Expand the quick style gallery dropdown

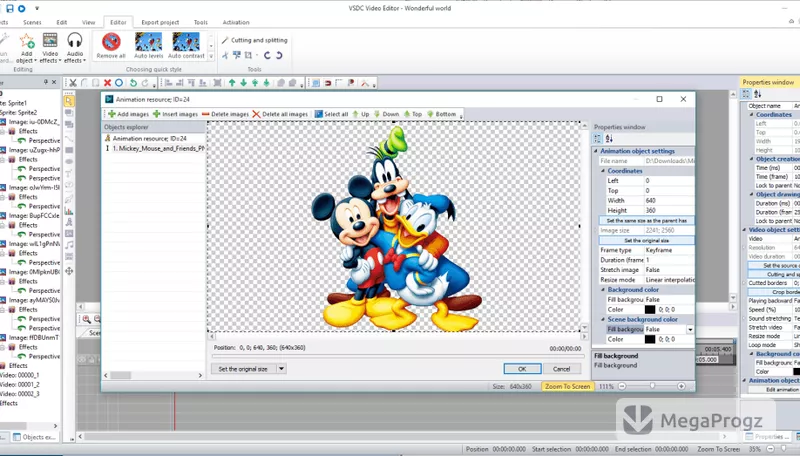pos(211,57)
